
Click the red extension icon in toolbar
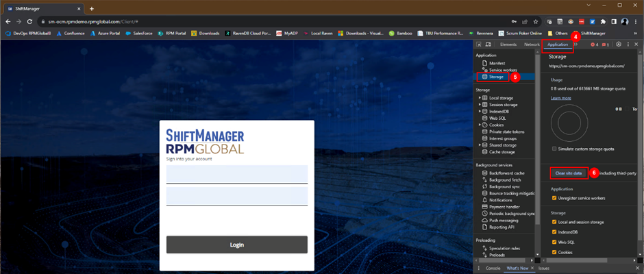[x=582, y=21]
